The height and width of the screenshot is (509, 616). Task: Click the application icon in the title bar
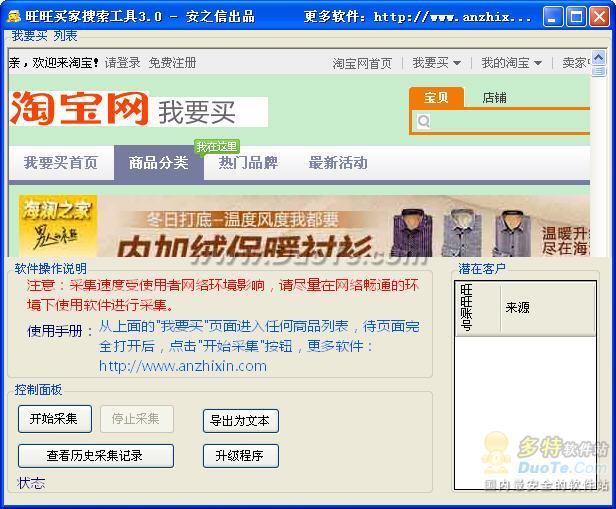(14, 16)
